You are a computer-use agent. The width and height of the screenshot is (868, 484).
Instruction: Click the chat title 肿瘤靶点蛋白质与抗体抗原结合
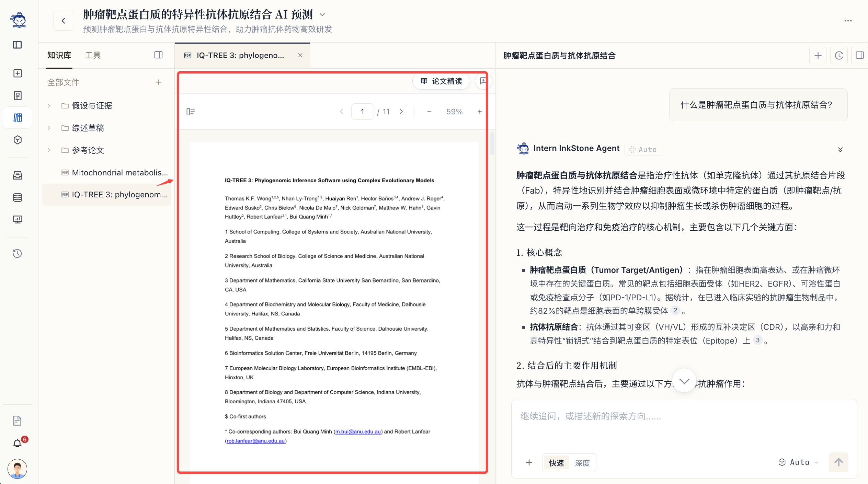coord(559,55)
